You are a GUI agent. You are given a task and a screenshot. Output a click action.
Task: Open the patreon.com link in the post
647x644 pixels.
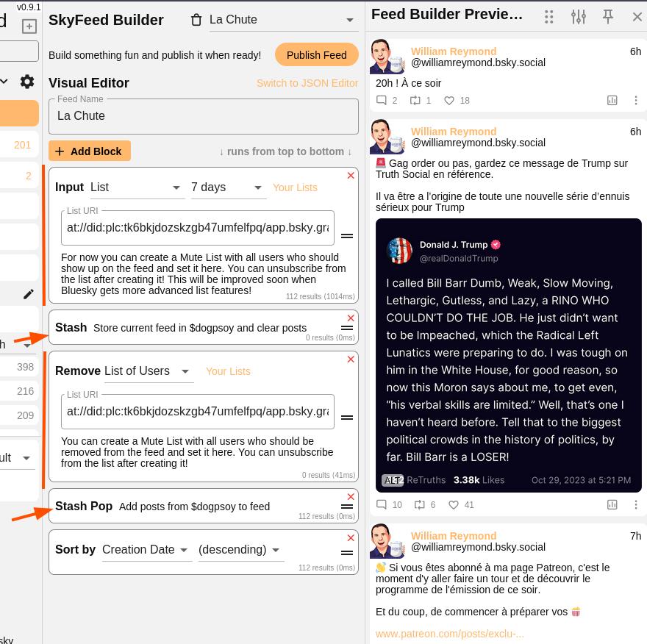pos(449,634)
